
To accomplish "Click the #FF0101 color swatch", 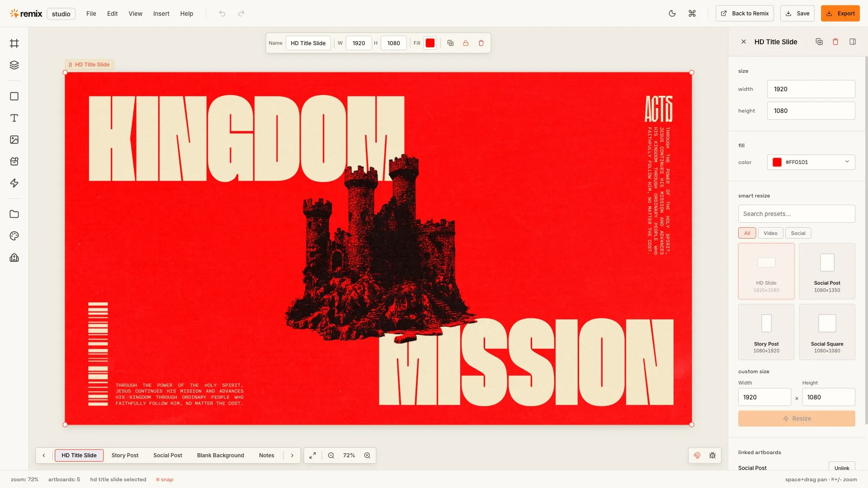I will [777, 162].
